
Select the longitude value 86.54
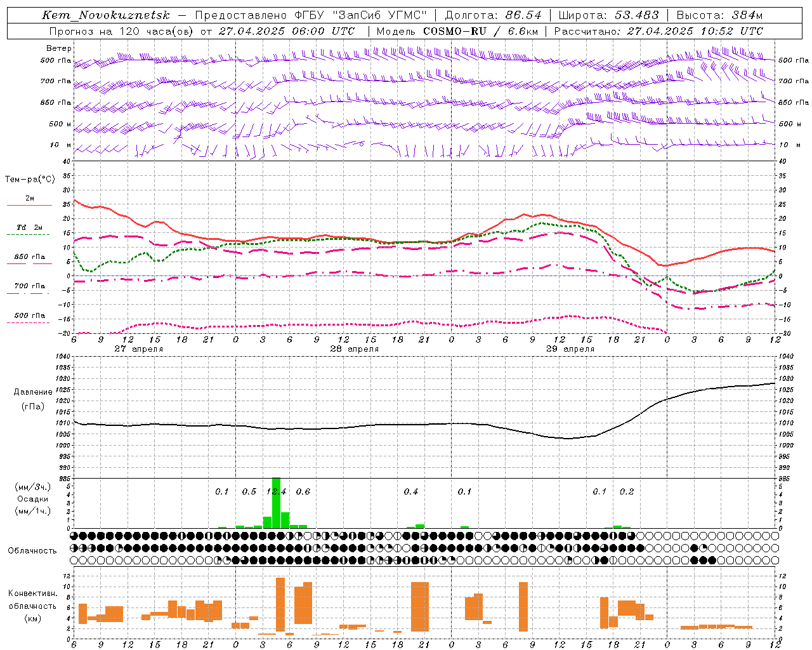pos(523,15)
